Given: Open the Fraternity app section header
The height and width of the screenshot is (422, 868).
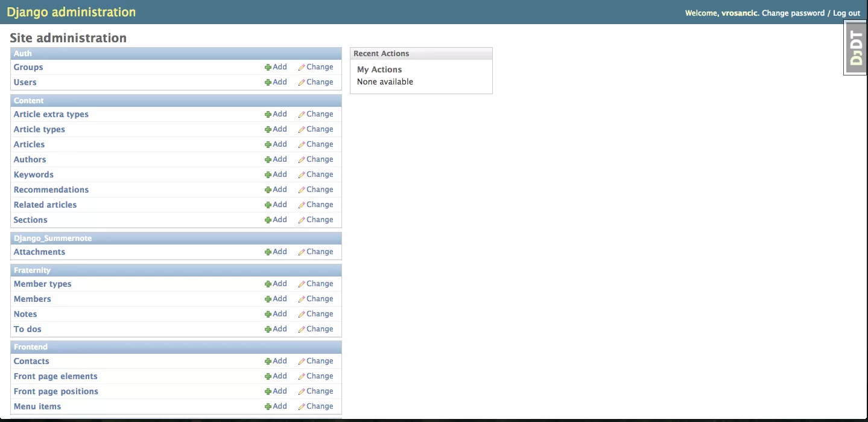Looking at the screenshot, I should coord(32,270).
